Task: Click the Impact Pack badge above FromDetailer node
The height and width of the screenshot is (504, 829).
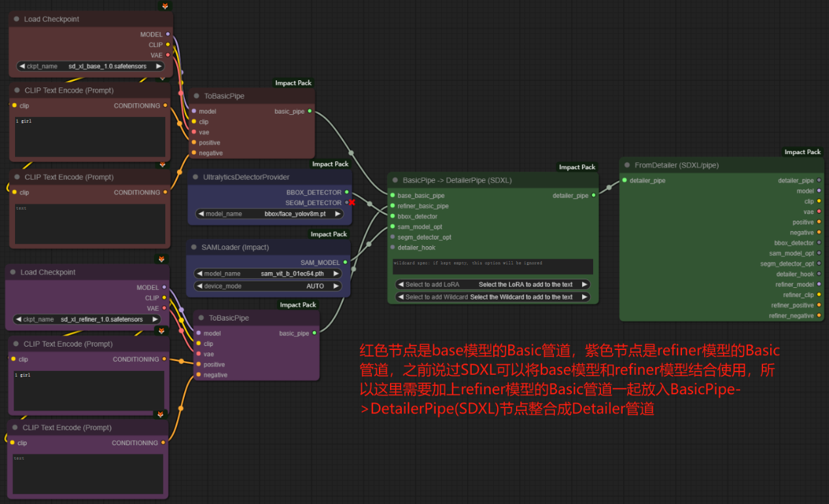Action: coord(802,152)
